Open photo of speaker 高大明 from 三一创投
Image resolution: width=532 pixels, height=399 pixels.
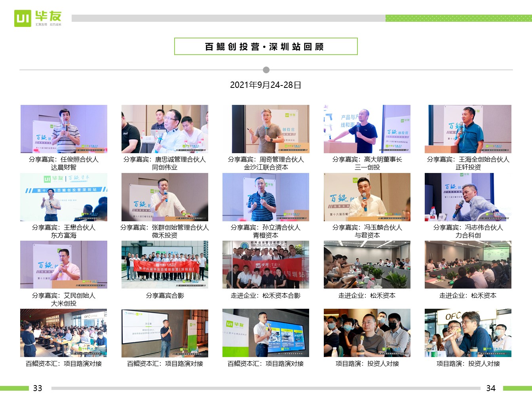tap(367, 129)
